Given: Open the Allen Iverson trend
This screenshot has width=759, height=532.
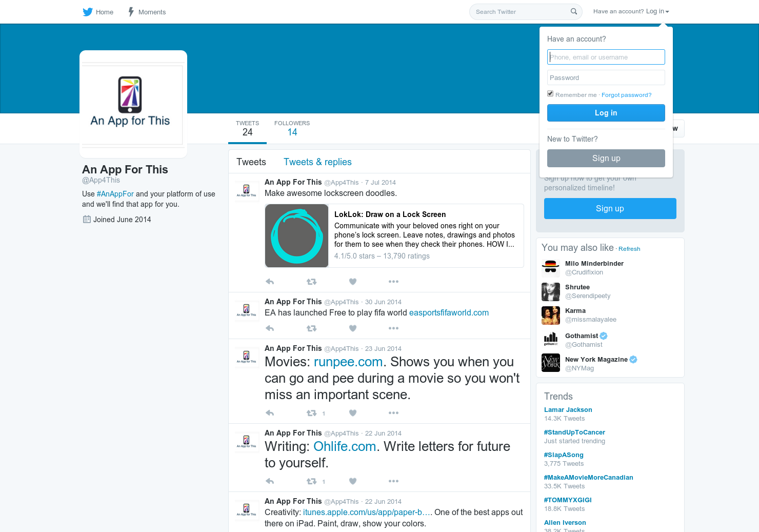Looking at the screenshot, I should [565, 523].
